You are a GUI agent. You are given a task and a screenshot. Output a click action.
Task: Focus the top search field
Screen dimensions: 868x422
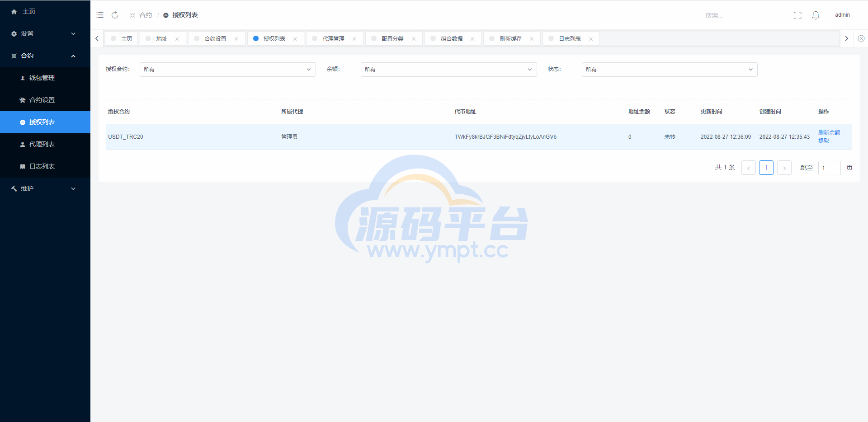pyautogui.click(x=741, y=15)
